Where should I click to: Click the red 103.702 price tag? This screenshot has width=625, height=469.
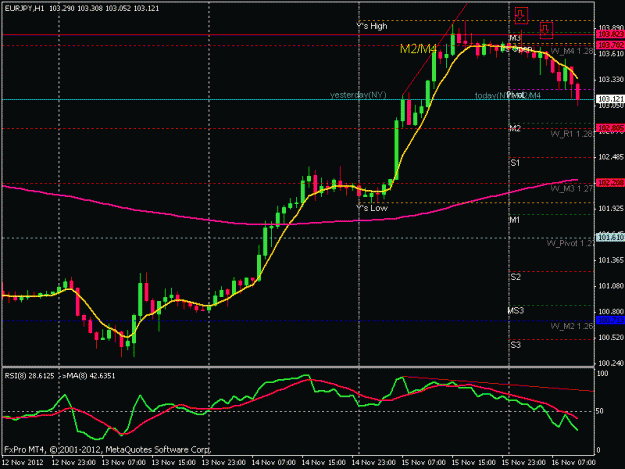click(611, 45)
